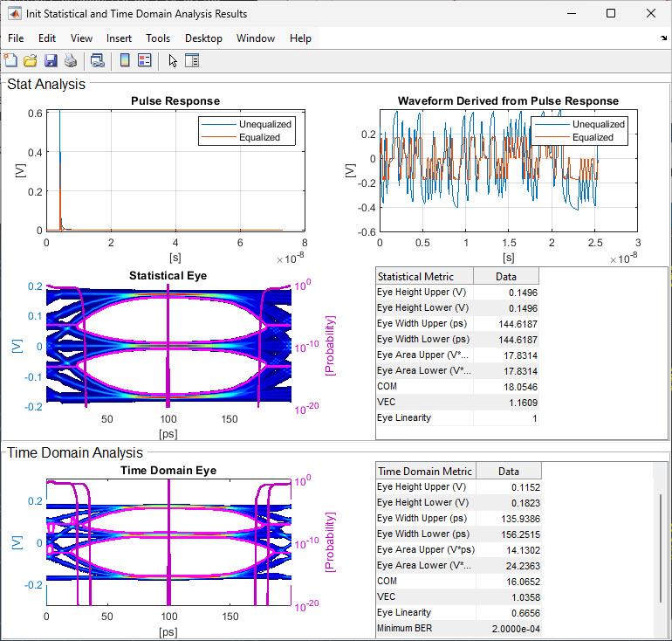
Task: Click the New Figure toolbar icon
Action: click(10, 60)
